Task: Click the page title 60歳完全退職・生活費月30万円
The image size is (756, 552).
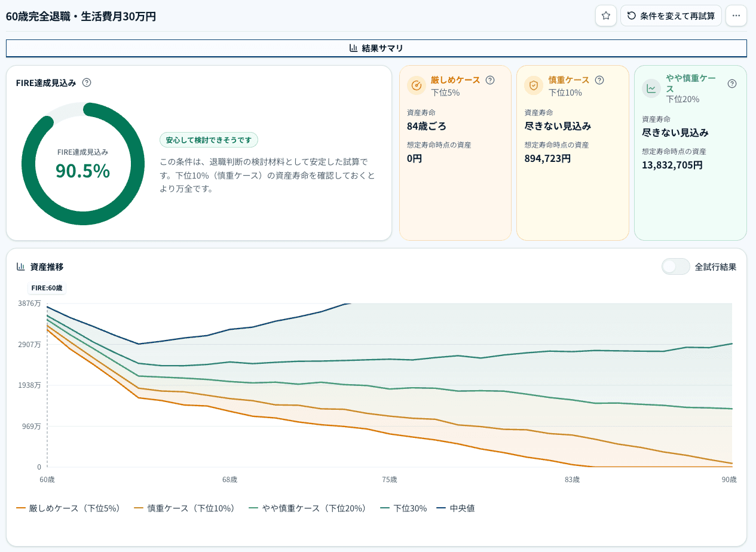Action: [x=81, y=16]
